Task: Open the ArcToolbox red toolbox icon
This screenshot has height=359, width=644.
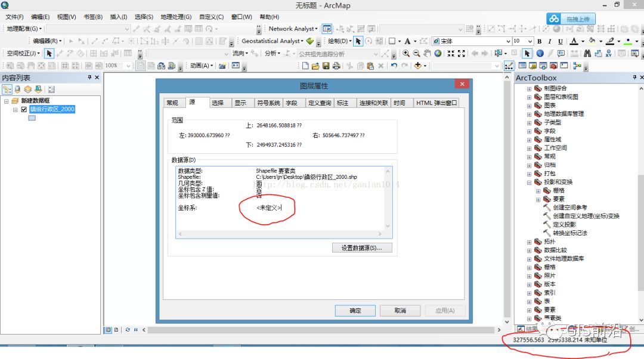Action: click(x=553, y=66)
